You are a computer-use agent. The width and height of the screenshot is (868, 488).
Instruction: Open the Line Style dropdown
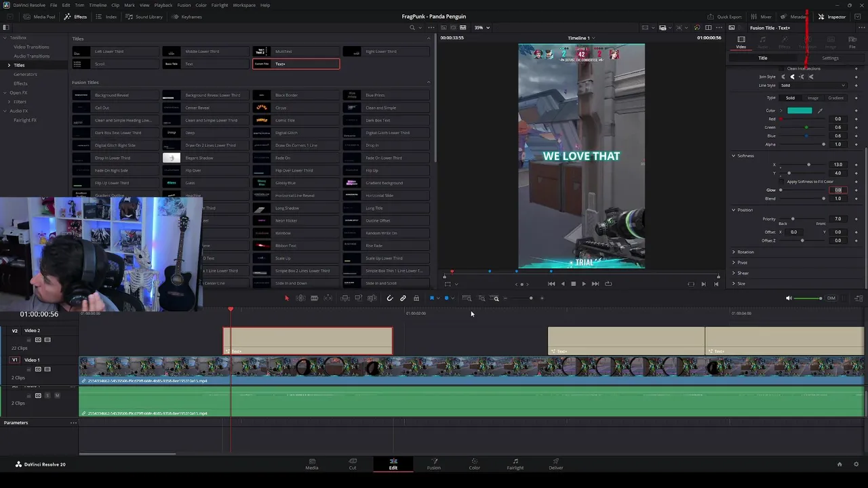pyautogui.click(x=812, y=85)
